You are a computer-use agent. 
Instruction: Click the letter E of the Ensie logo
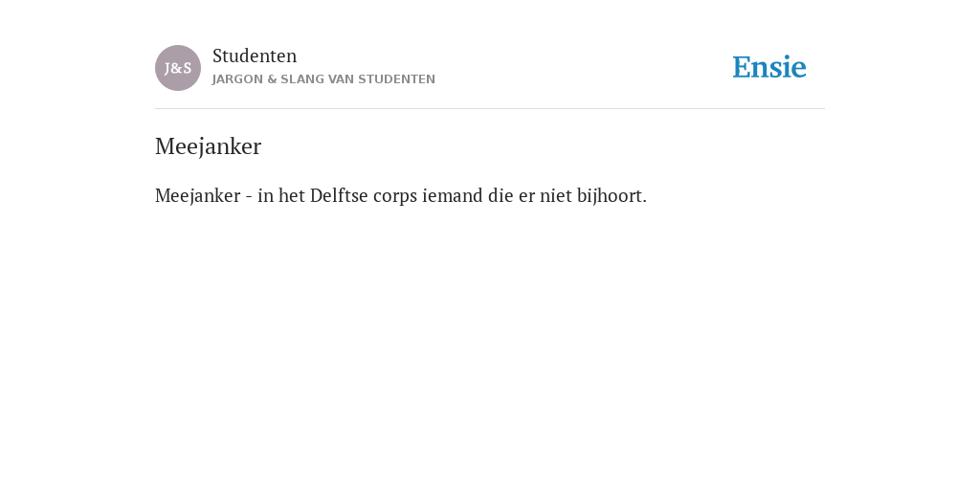click(742, 68)
